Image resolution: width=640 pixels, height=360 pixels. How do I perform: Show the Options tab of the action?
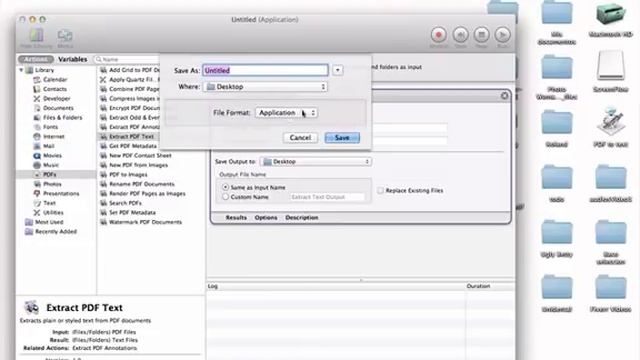(266, 218)
